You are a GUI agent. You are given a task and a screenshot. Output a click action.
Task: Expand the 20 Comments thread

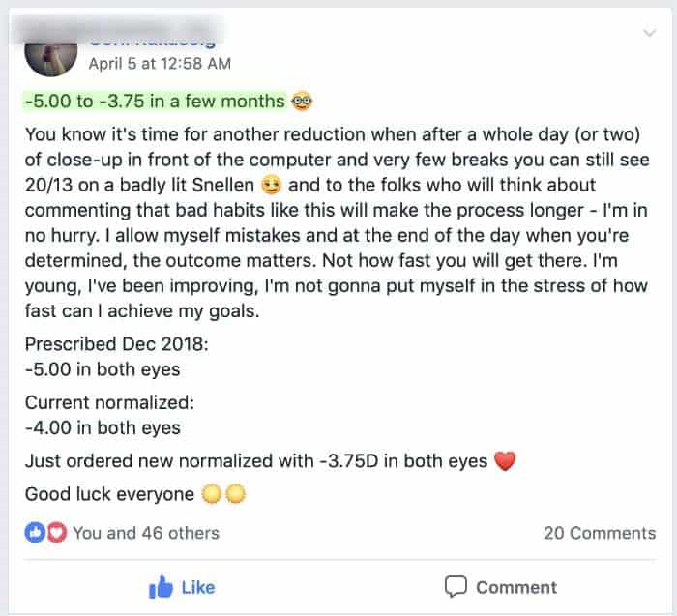pos(600,532)
